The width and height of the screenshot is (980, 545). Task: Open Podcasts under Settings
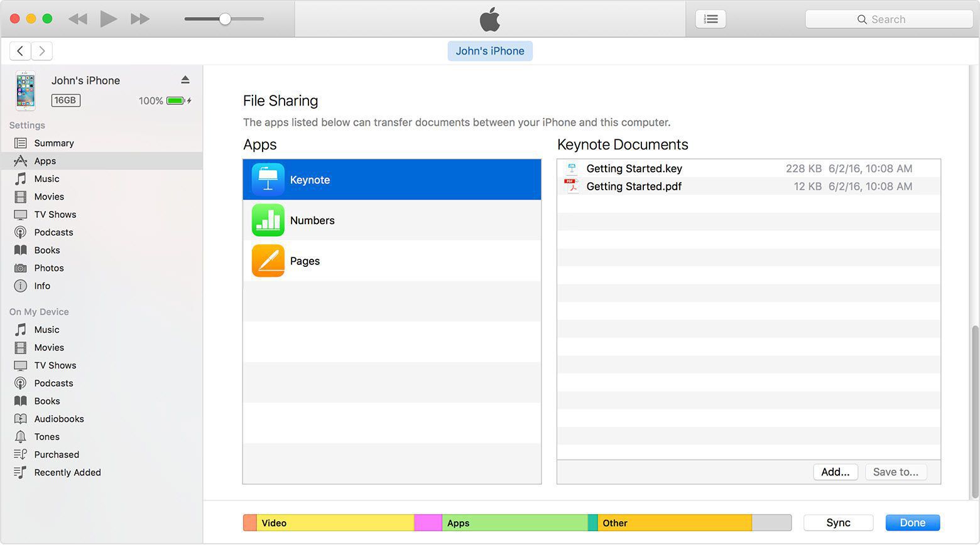[x=102, y=232]
